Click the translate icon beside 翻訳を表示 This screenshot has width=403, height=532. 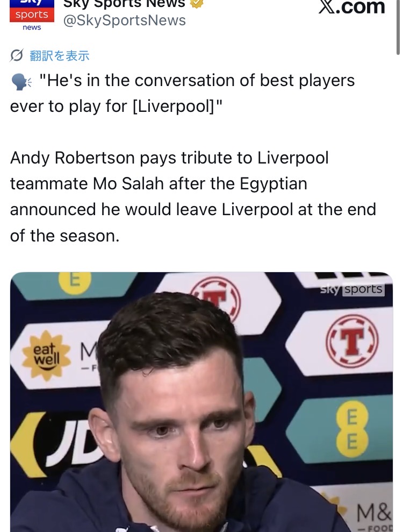click(x=17, y=55)
